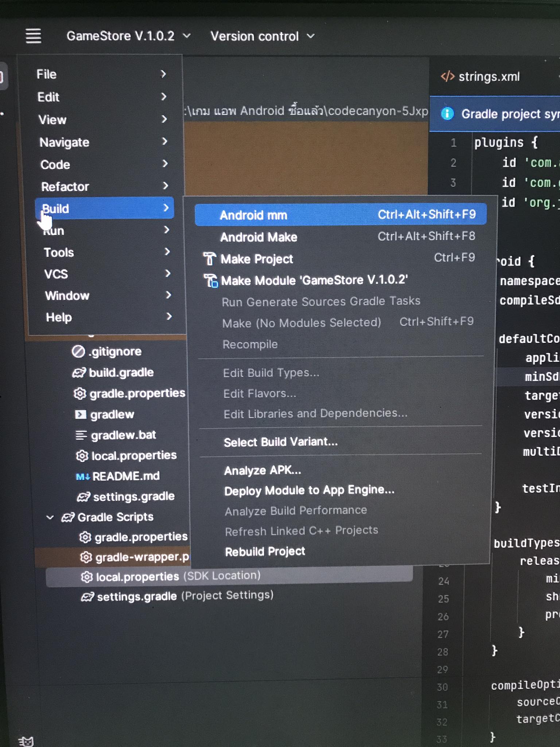
Task: Click the Gradle Scripts elephant icon
Action: tap(68, 517)
